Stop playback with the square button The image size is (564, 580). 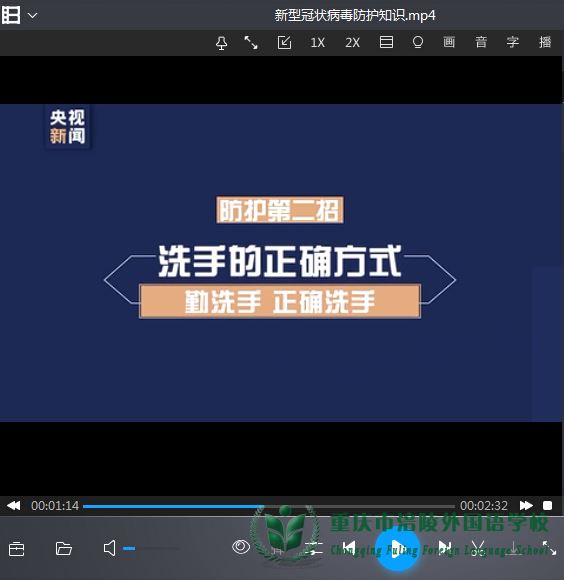tap(547, 505)
